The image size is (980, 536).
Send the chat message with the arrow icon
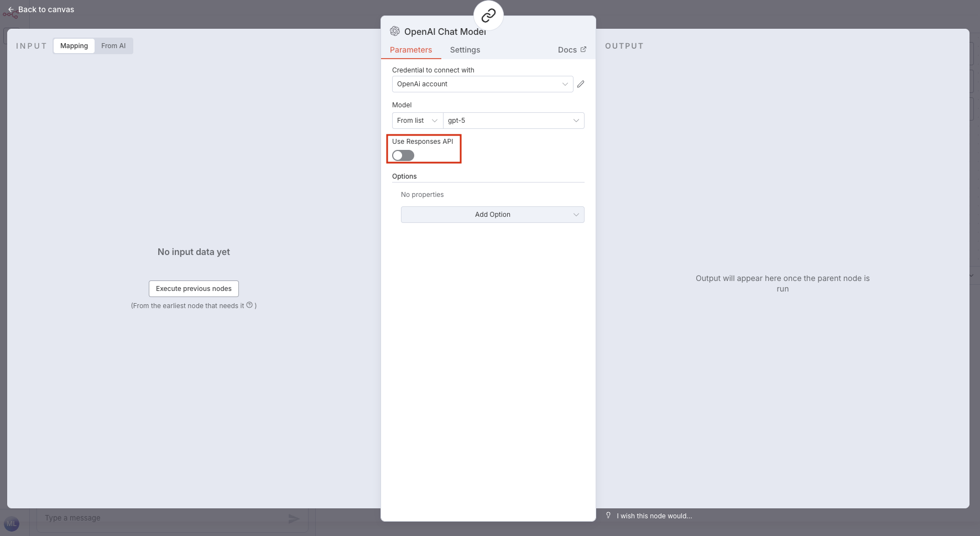293,518
